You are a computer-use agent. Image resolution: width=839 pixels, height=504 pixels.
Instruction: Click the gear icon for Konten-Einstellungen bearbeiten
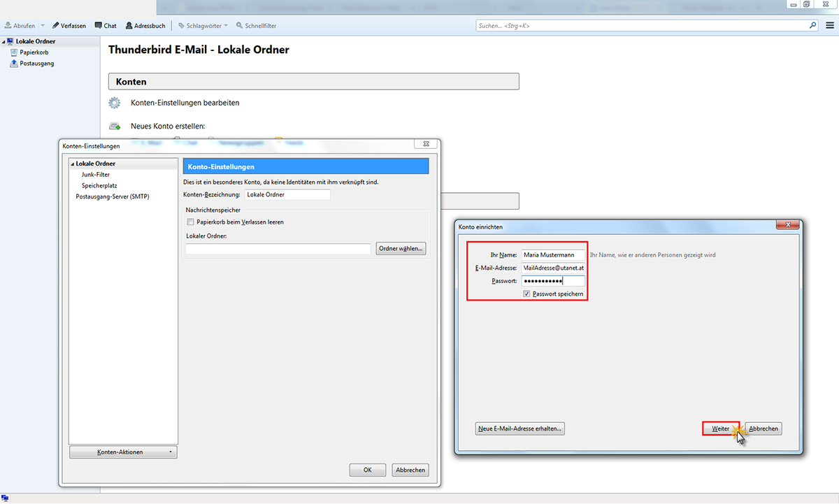[115, 103]
